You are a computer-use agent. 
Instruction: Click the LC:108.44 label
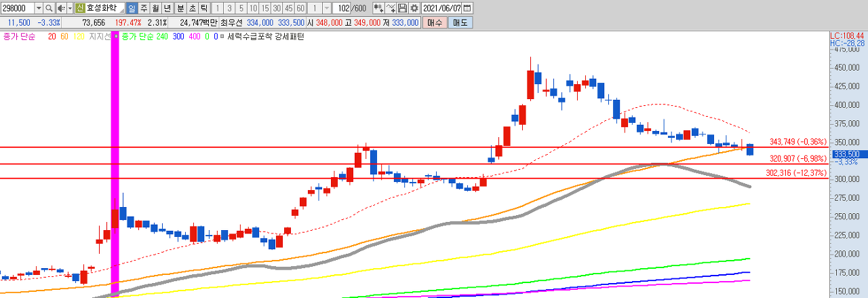[848, 35]
